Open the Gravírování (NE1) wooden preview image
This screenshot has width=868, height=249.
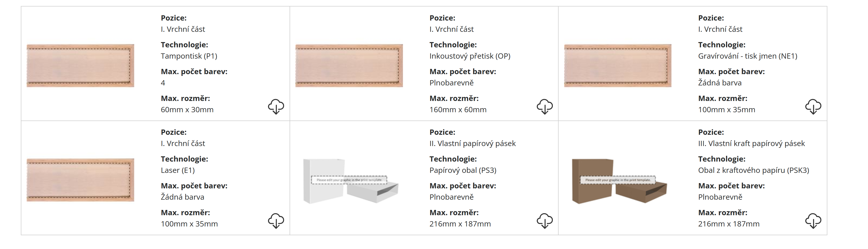(x=617, y=66)
